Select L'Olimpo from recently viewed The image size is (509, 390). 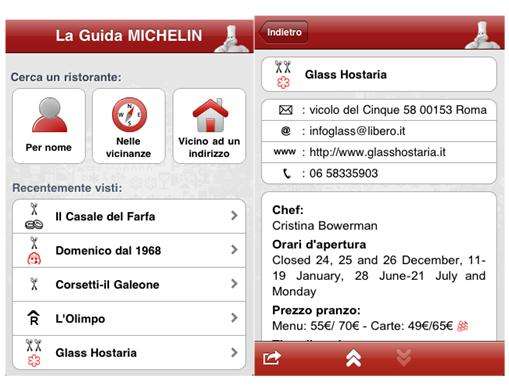129,319
